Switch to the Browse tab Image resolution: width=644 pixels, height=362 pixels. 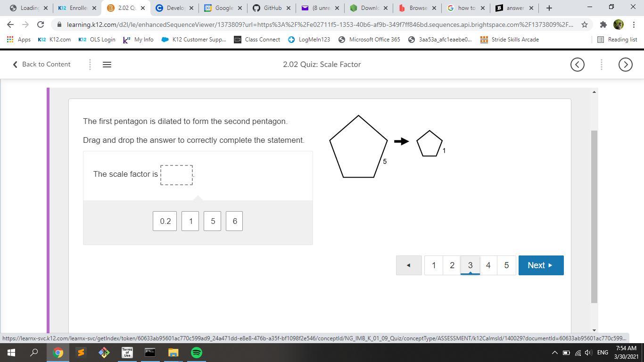point(417,8)
